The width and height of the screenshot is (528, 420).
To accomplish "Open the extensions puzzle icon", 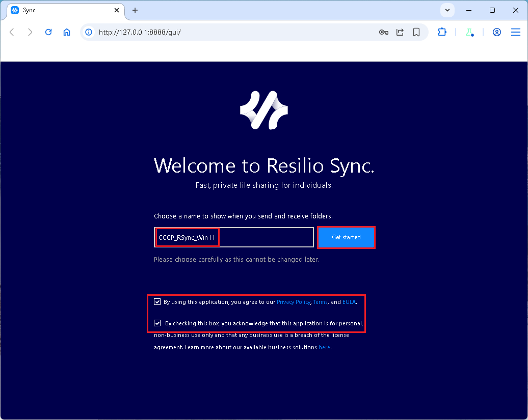I will coord(442,32).
